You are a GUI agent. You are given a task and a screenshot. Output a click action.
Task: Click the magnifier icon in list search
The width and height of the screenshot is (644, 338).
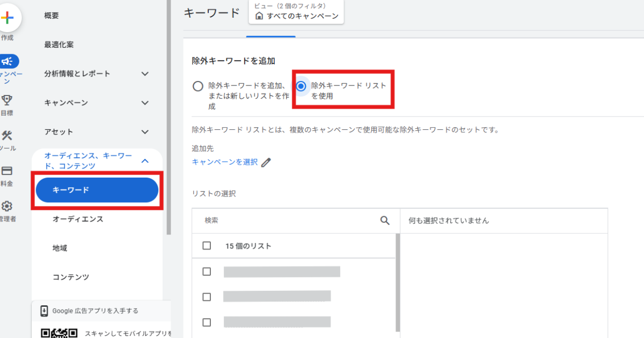point(385,221)
